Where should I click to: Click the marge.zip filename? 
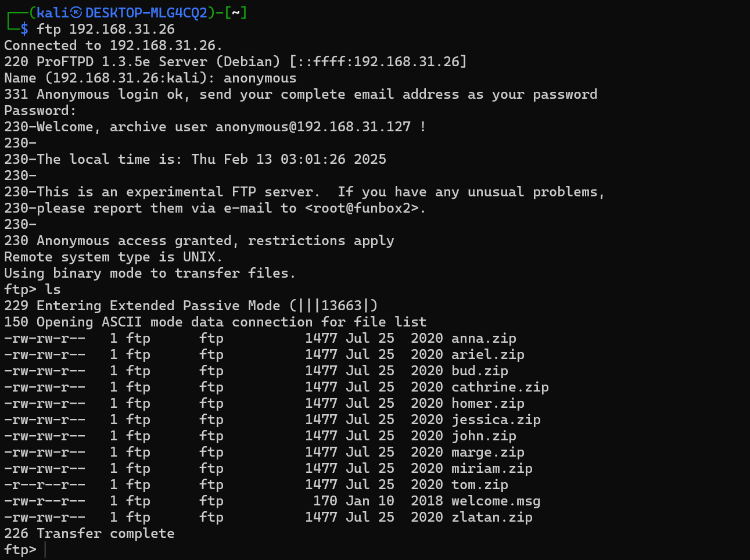(x=487, y=452)
